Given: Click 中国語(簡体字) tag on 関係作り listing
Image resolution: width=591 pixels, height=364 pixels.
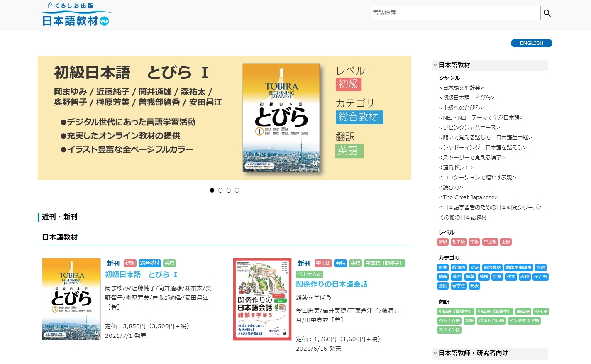Looking at the screenshot, I should coord(384,263).
